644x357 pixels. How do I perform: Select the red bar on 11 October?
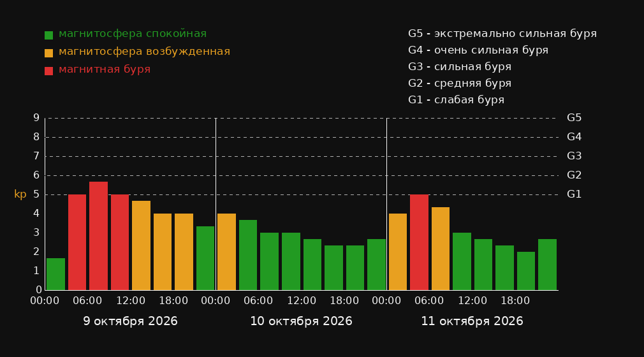[419, 242]
